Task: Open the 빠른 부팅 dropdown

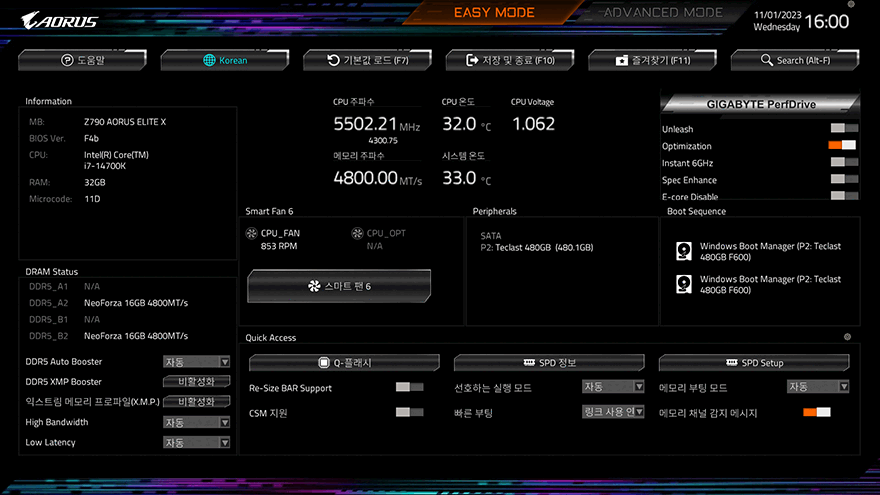Action: point(613,412)
